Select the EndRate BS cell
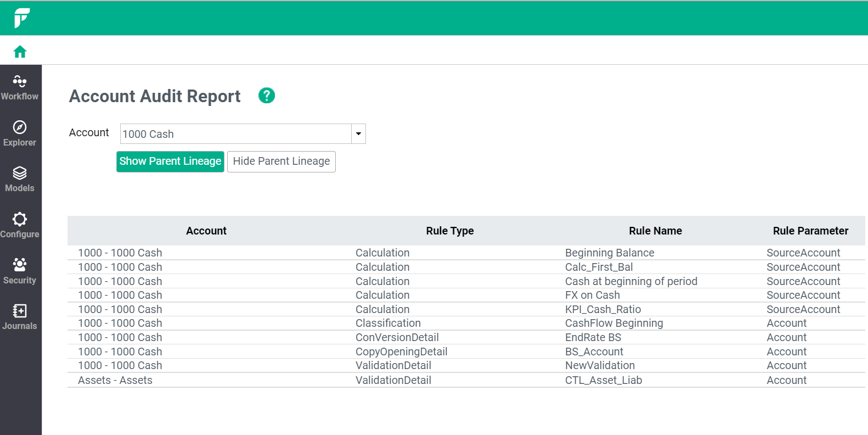868x435 pixels. pos(593,337)
